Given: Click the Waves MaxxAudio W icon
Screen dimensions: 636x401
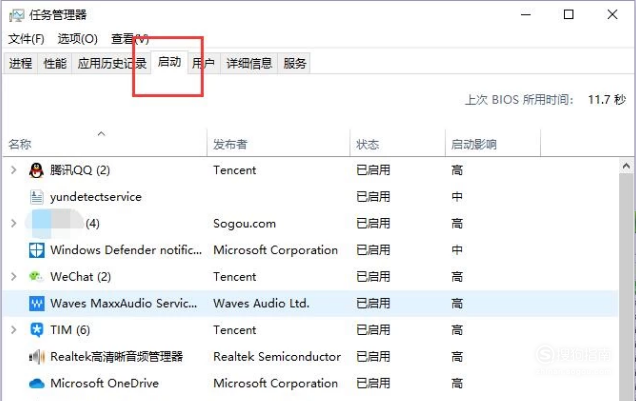Looking at the screenshot, I should [37, 303].
